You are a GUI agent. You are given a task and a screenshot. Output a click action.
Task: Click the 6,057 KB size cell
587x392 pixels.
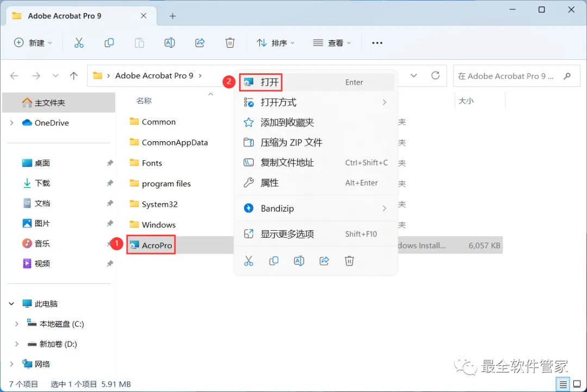click(x=484, y=245)
